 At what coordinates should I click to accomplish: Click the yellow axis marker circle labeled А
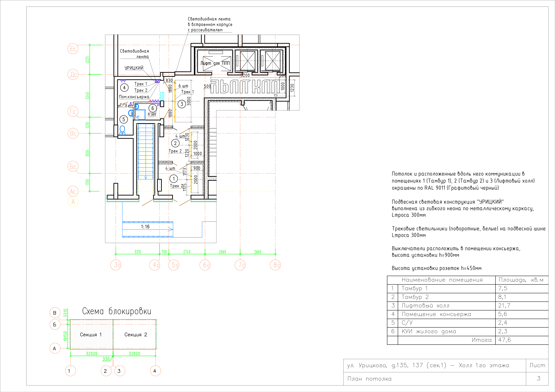73,202
